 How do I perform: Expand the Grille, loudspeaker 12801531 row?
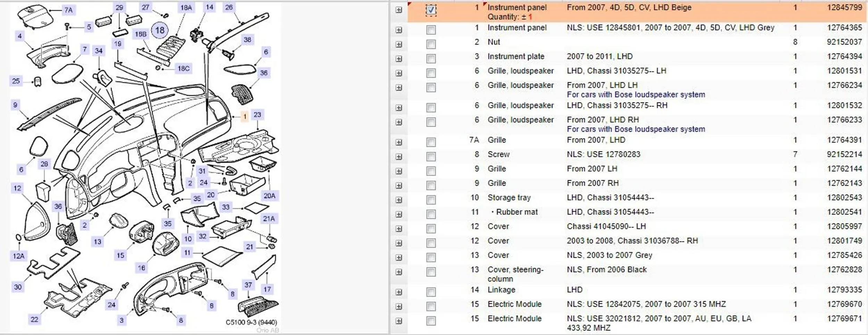(x=399, y=73)
